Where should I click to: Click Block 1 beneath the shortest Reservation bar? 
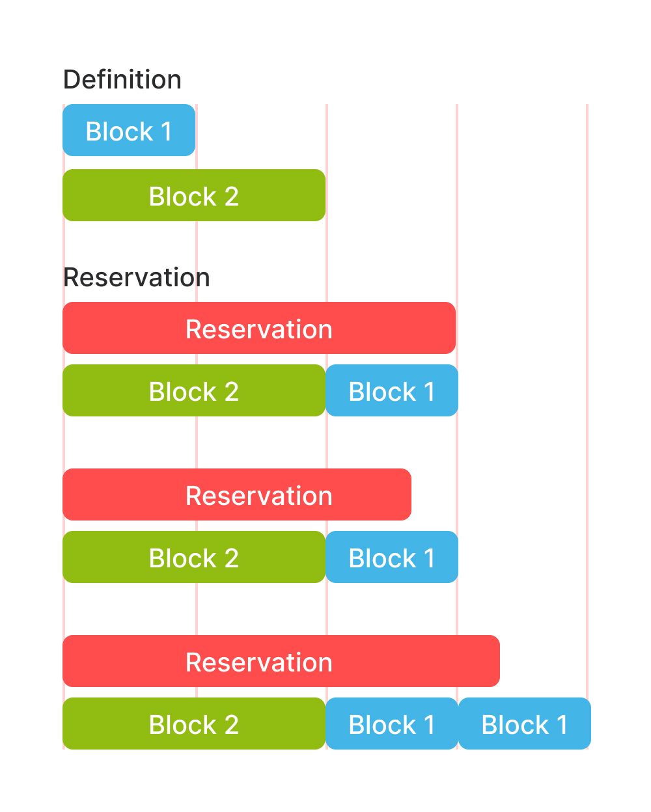tap(392, 558)
